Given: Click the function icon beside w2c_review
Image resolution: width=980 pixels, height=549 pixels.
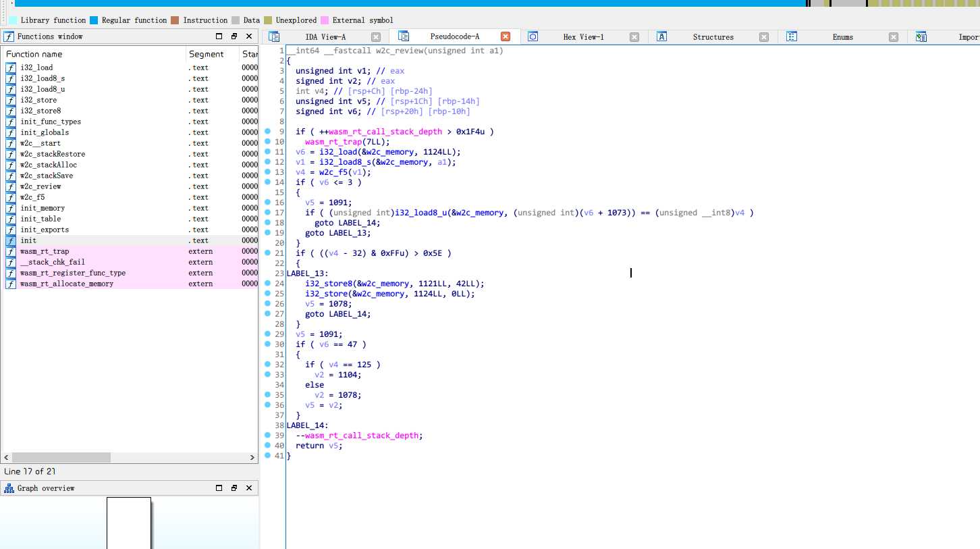Looking at the screenshot, I should [x=11, y=186].
